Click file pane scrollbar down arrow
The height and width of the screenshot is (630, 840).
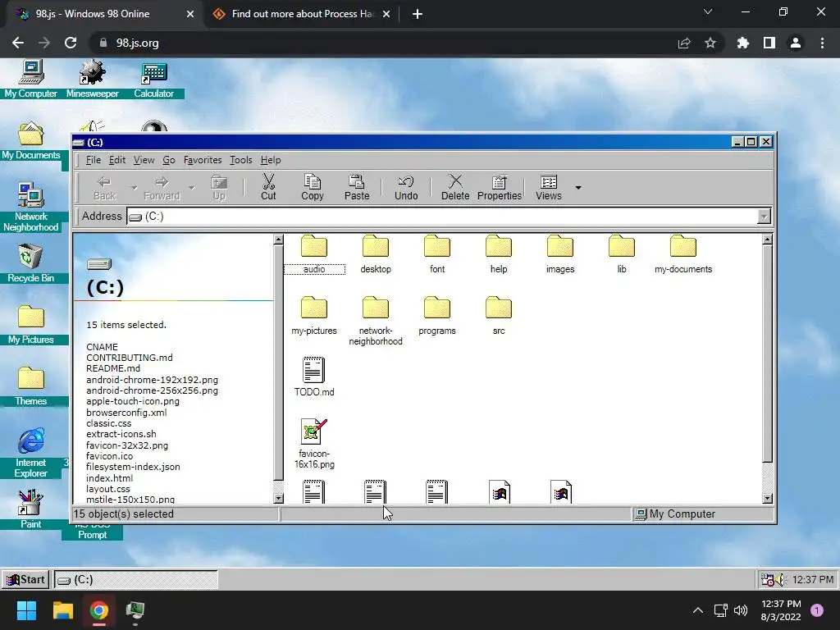(x=767, y=498)
